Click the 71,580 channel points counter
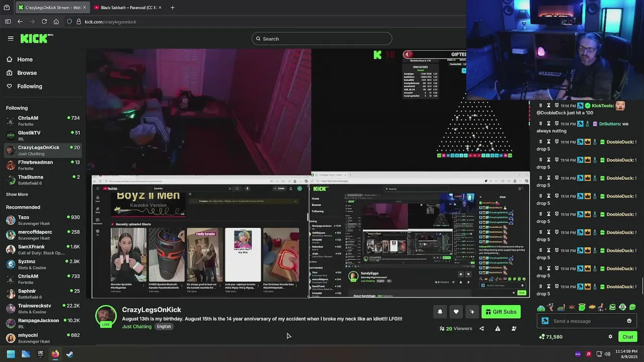This screenshot has width=644, height=362. click(550, 337)
